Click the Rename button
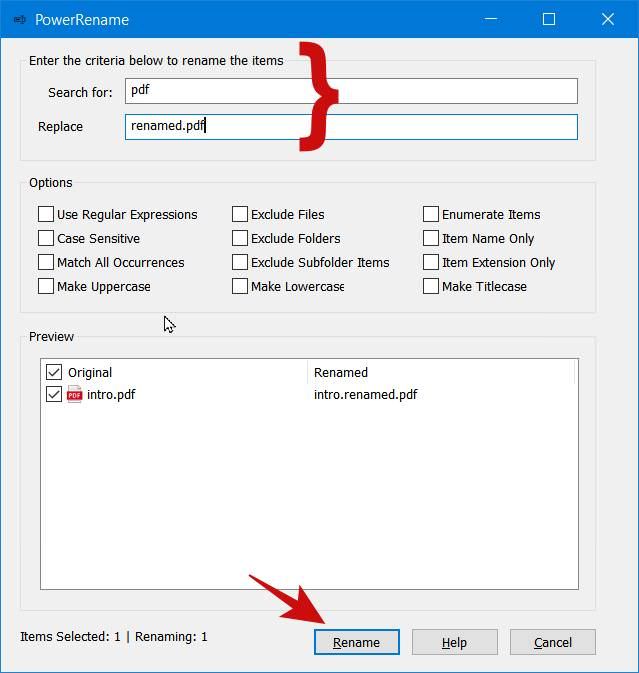This screenshot has width=639, height=673. pyautogui.click(x=357, y=643)
